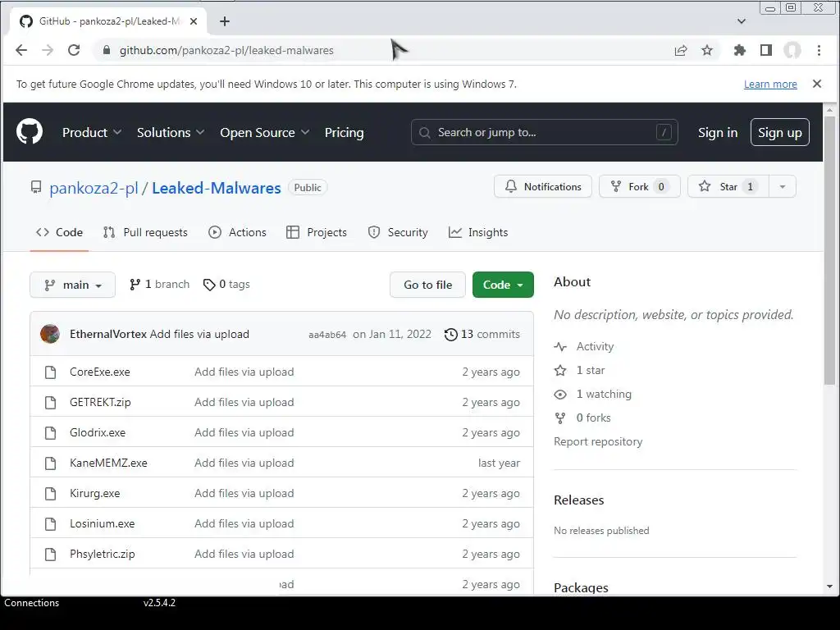
Task: Open Chrome's three-dot menu
Action: 819,50
